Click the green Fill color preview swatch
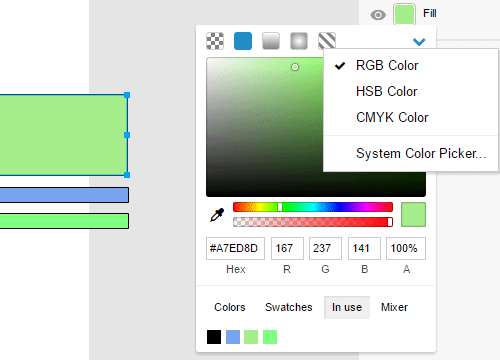The image size is (500, 360). point(404,14)
